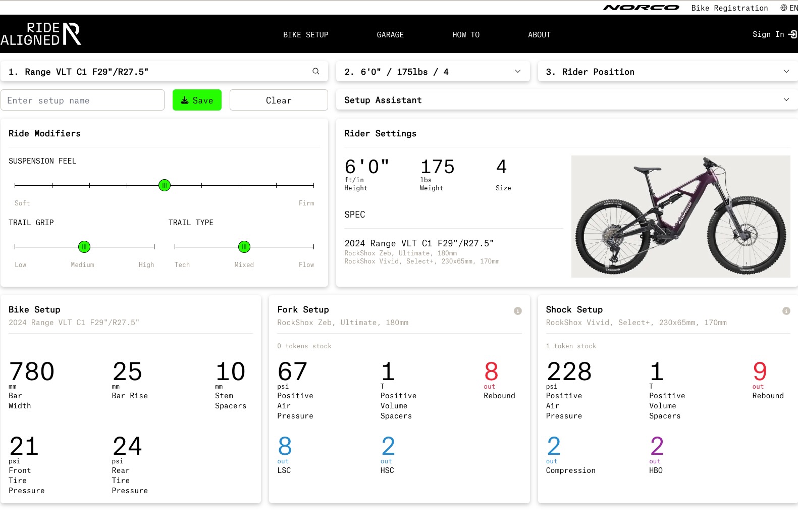Image resolution: width=798 pixels, height=532 pixels.
Task: Click the Trail Grip slider handle
Action: click(x=84, y=247)
